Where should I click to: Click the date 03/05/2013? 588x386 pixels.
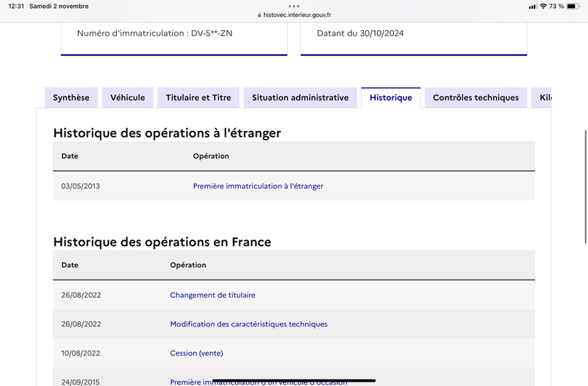81,186
